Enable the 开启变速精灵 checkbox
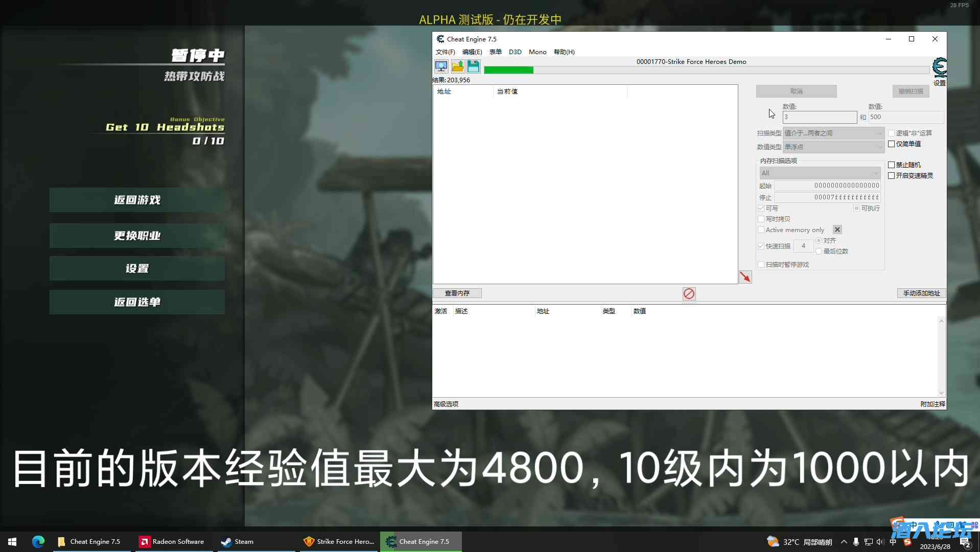980x552 pixels. point(892,176)
